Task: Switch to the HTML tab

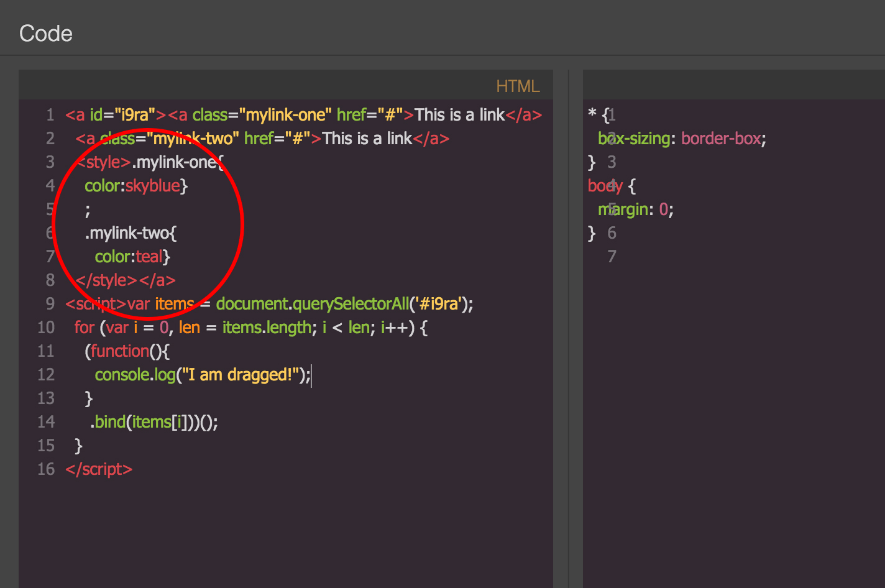Action: click(518, 86)
